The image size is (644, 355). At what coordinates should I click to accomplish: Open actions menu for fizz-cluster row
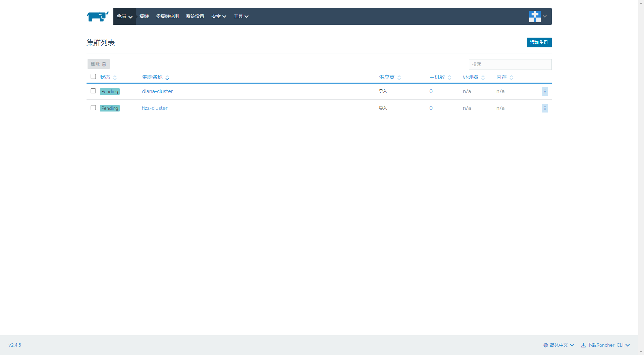(x=545, y=108)
